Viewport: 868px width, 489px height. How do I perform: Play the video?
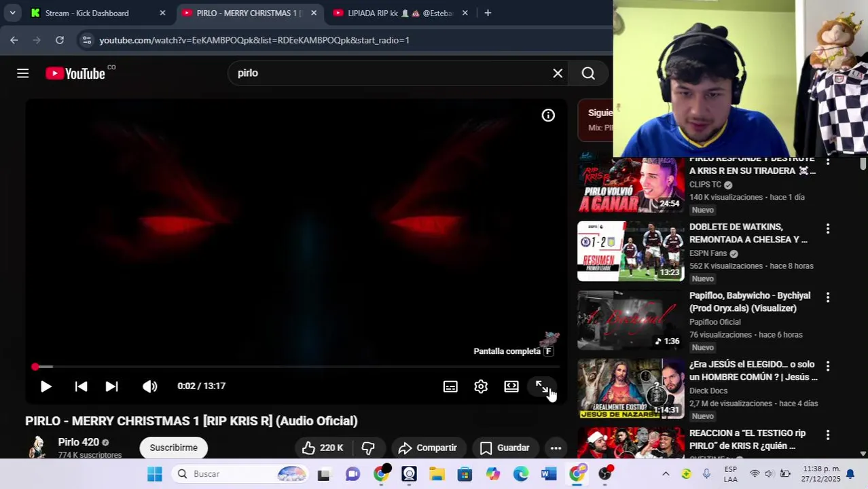[46, 386]
